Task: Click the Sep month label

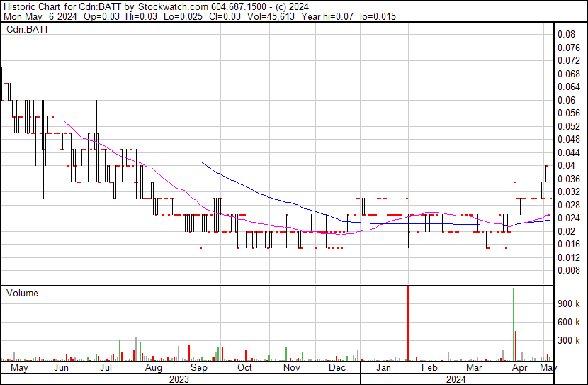Action: coord(199,368)
